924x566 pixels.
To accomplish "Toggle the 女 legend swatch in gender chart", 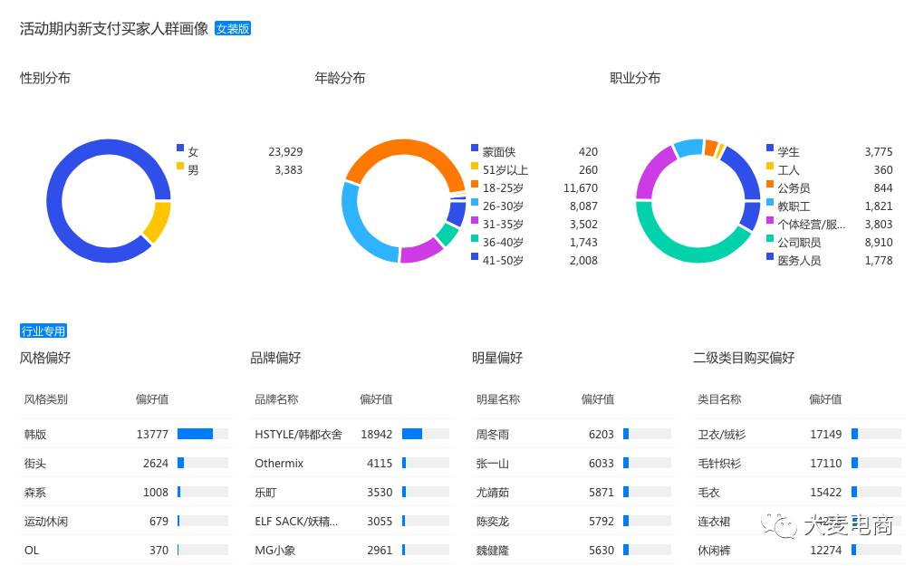I will (x=180, y=148).
